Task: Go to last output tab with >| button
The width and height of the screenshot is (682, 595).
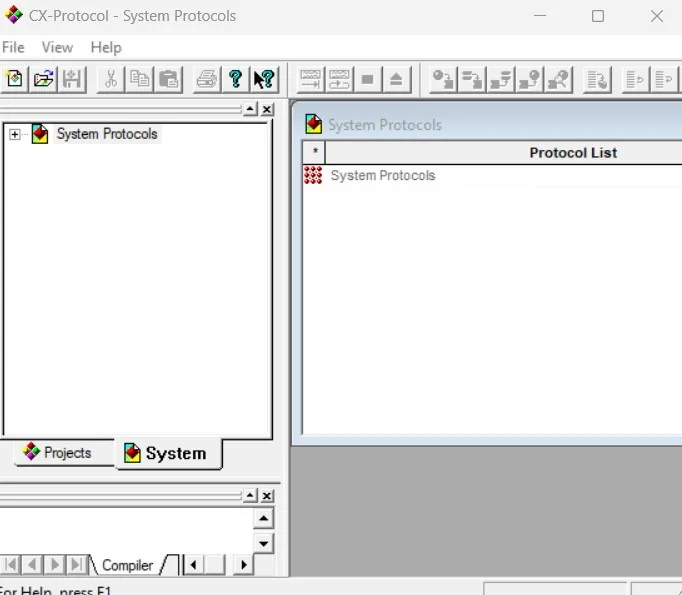Action: [76, 565]
